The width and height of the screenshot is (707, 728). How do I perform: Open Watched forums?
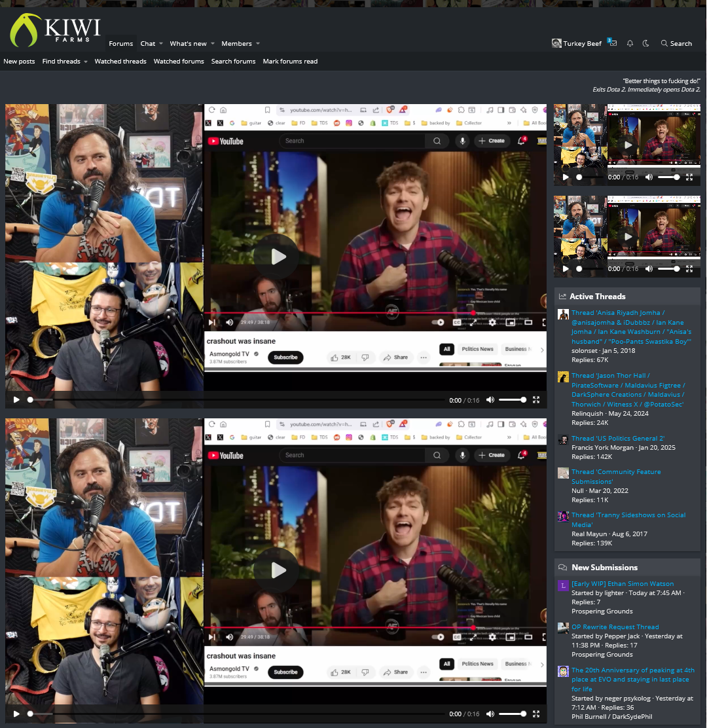tap(179, 62)
